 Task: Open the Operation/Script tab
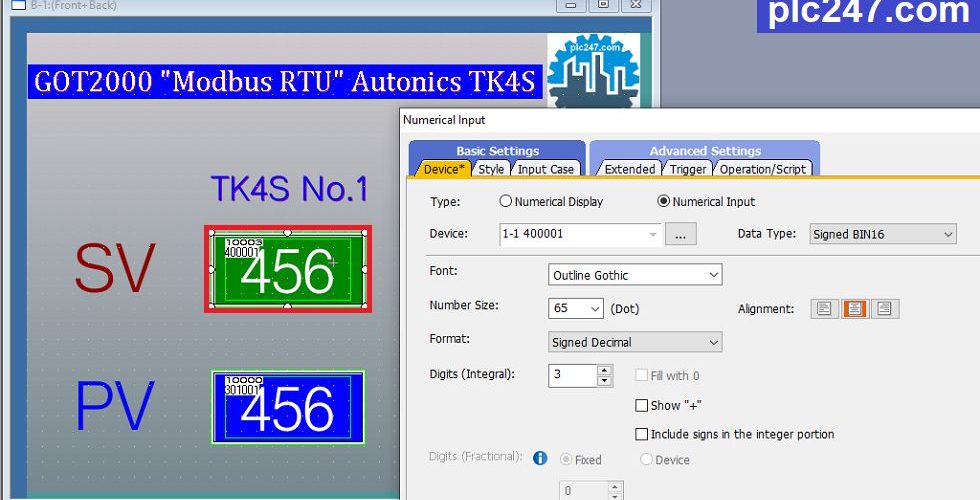pyautogui.click(x=762, y=169)
